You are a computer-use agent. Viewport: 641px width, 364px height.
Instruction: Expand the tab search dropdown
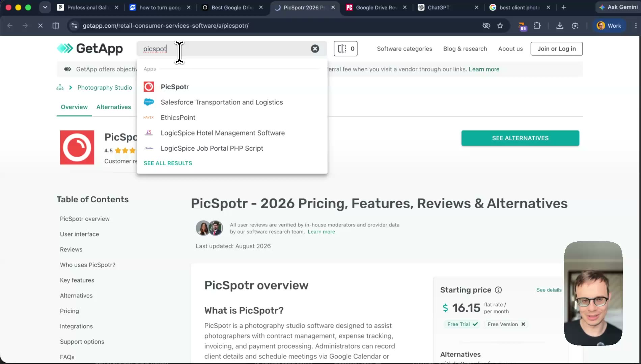(45, 7)
